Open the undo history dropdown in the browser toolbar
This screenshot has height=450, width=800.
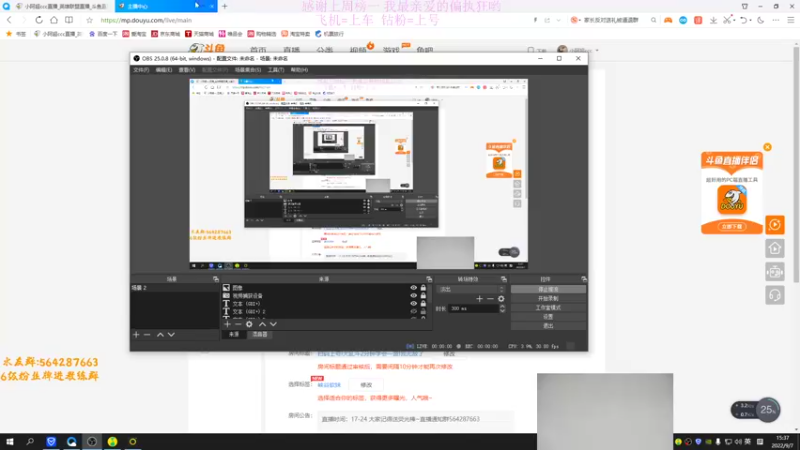pos(751,20)
